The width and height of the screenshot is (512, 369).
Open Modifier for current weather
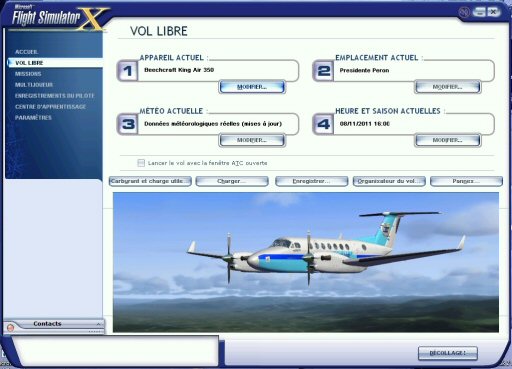(x=252, y=140)
